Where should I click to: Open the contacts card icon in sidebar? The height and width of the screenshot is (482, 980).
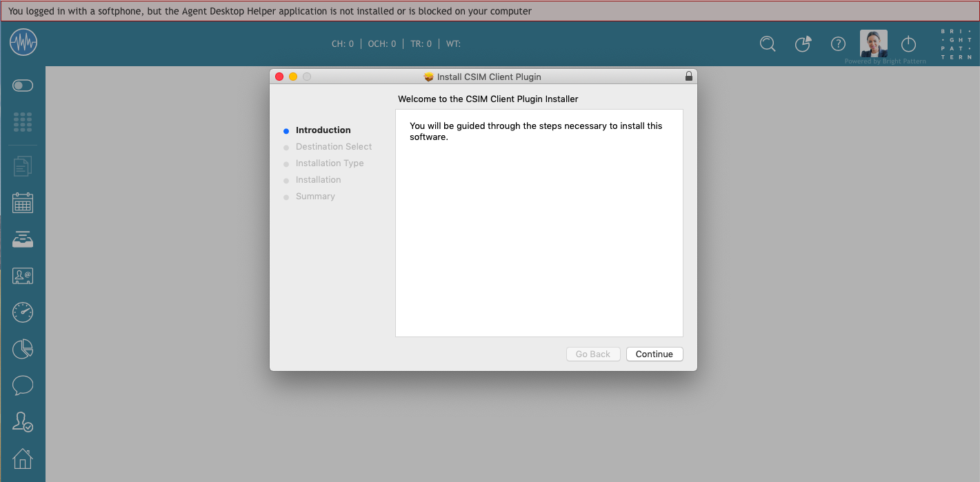(23, 276)
